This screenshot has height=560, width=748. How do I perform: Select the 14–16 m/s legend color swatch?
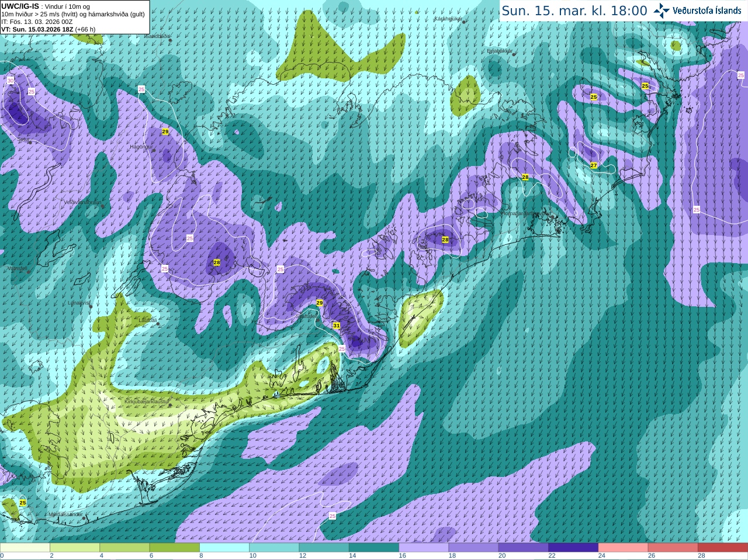(x=373, y=548)
